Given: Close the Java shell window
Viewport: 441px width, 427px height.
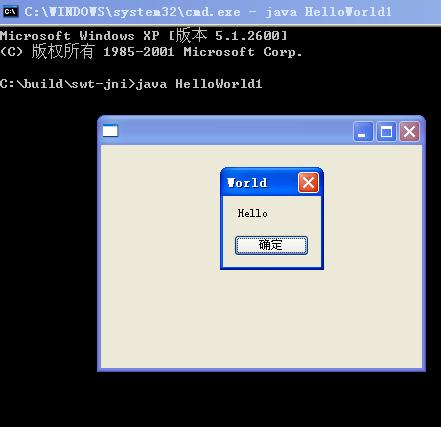Looking at the screenshot, I should tap(409, 131).
